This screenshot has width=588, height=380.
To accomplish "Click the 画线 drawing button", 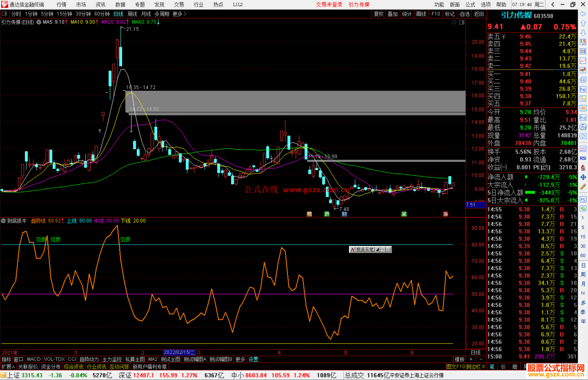I will pos(421,14).
